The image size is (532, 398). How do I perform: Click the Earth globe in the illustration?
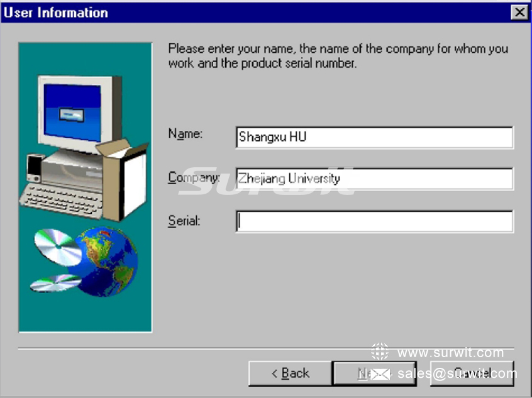click(x=107, y=261)
